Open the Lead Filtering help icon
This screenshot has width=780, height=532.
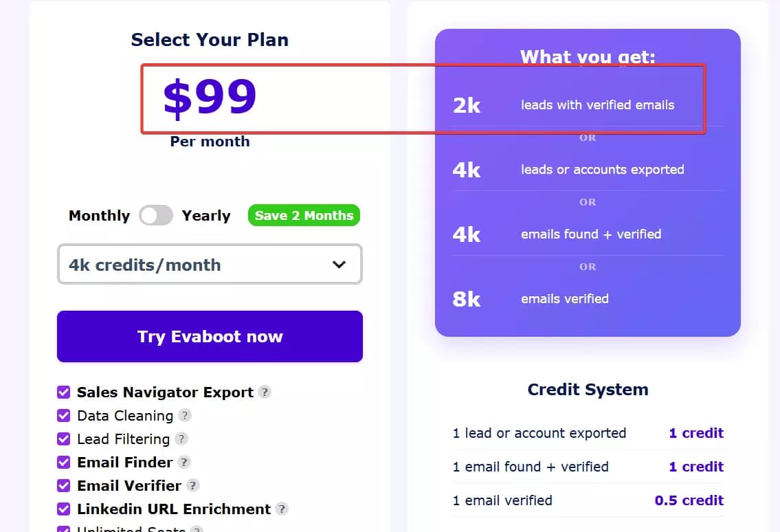tap(181, 439)
